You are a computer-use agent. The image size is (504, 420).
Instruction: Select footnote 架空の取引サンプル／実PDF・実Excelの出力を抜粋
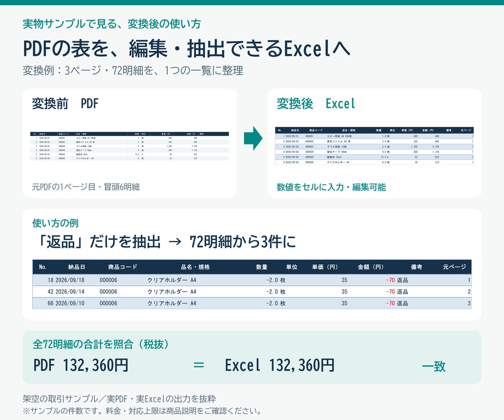point(119,399)
